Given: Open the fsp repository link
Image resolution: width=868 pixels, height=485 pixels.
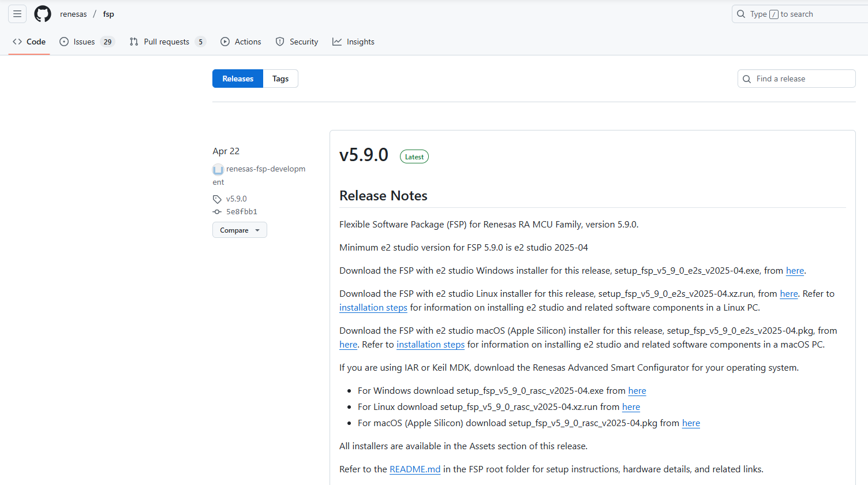Looking at the screenshot, I should coord(108,14).
